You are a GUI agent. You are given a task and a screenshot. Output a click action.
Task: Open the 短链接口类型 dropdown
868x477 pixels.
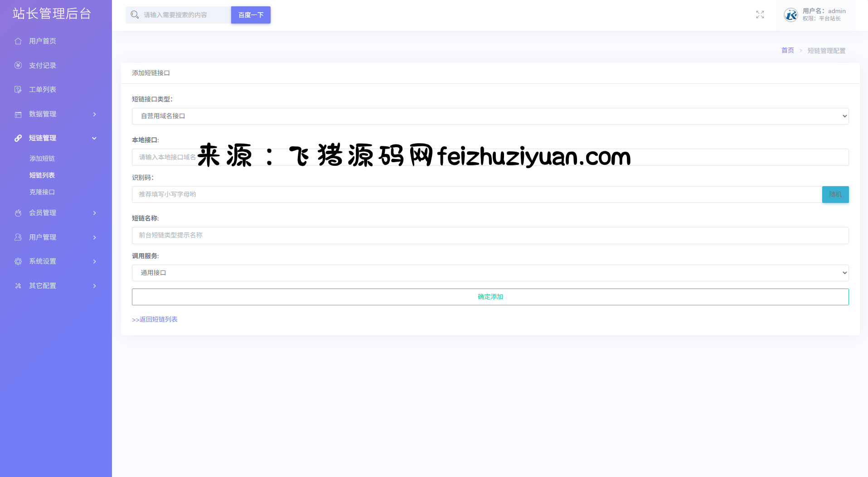(490, 116)
